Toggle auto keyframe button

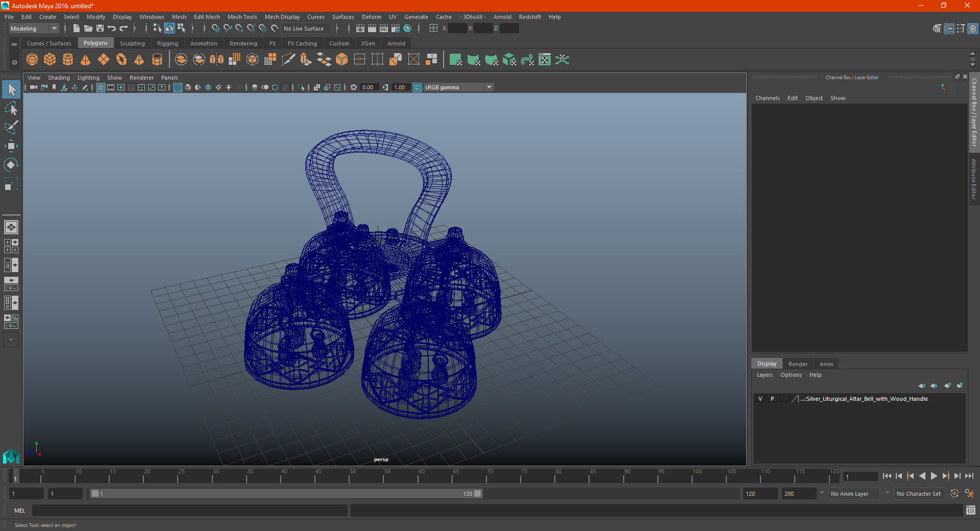coord(954,494)
